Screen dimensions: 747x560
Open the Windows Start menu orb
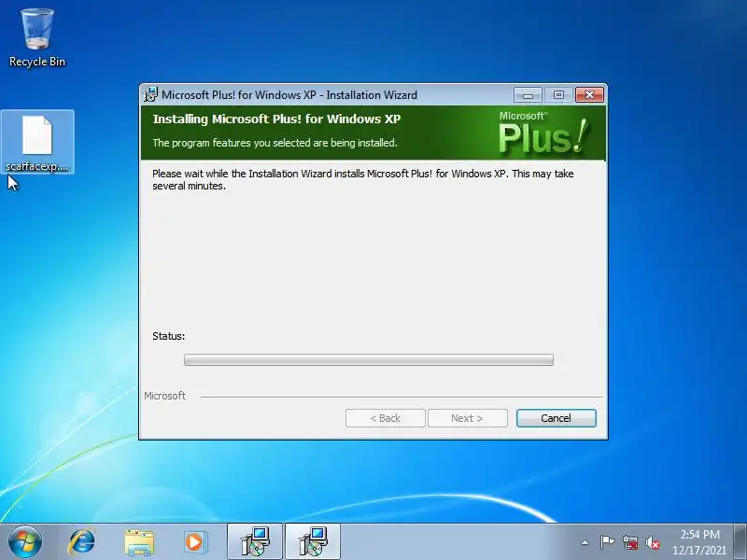click(x=25, y=541)
